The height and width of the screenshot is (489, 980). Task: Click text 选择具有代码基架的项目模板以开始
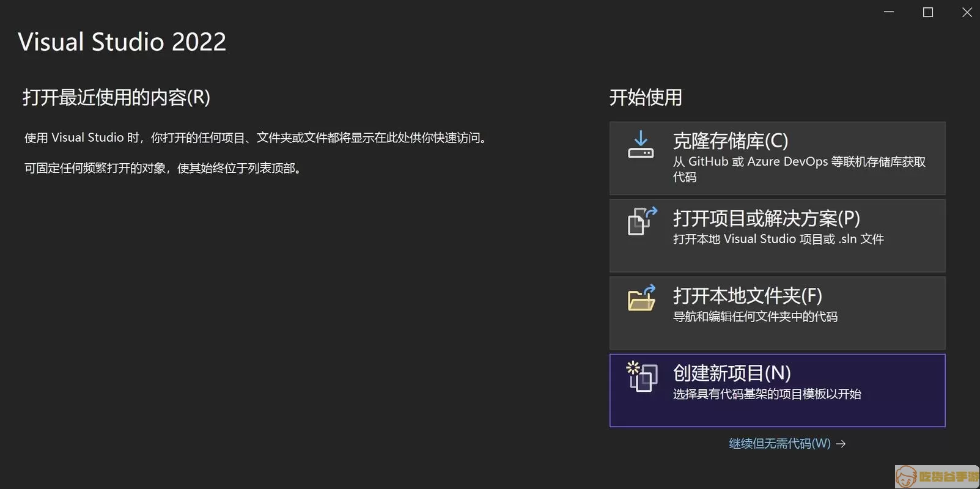tap(767, 394)
